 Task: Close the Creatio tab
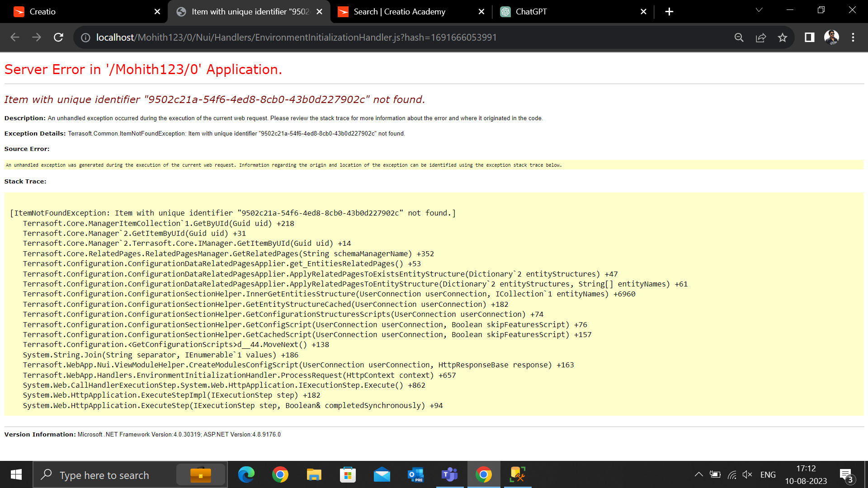tap(157, 12)
